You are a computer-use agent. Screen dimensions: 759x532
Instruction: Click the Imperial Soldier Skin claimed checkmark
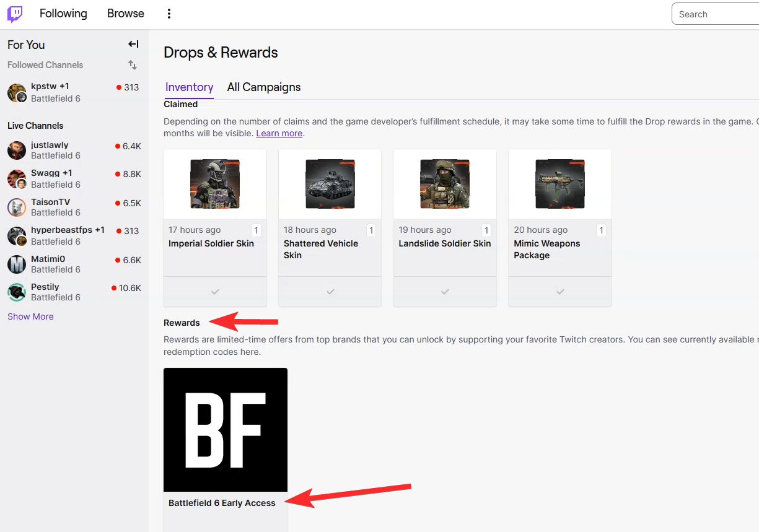coord(215,291)
